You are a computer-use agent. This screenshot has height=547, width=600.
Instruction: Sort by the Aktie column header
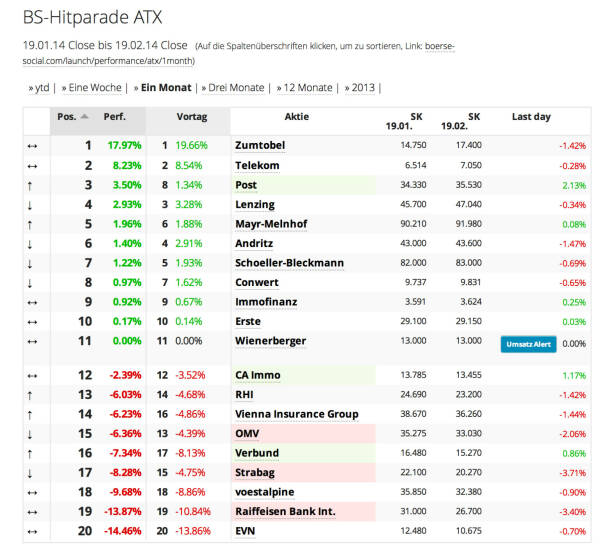(x=303, y=117)
